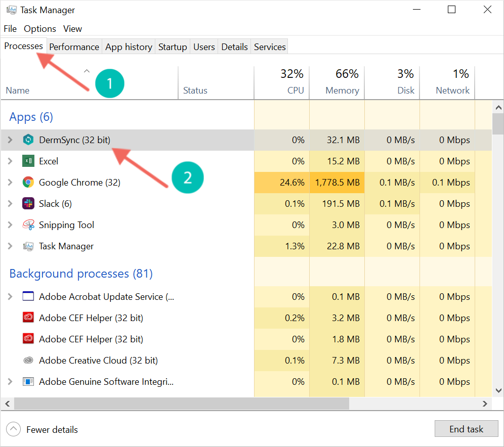
Task: Click the horizontal scrollbar left arrow
Action: coord(8,404)
